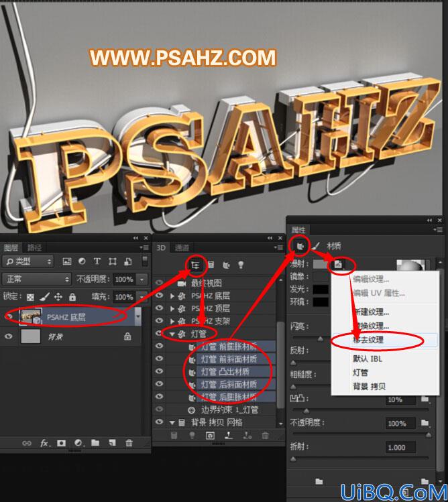Choose 默认 IBL from texture menu
Image resolution: width=448 pixels, height=502 pixels.
pyautogui.click(x=384, y=359)
